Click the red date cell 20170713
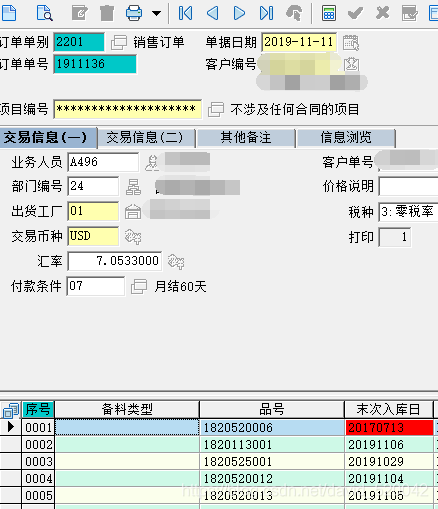438x509 pixels. [x=389, y=428]
